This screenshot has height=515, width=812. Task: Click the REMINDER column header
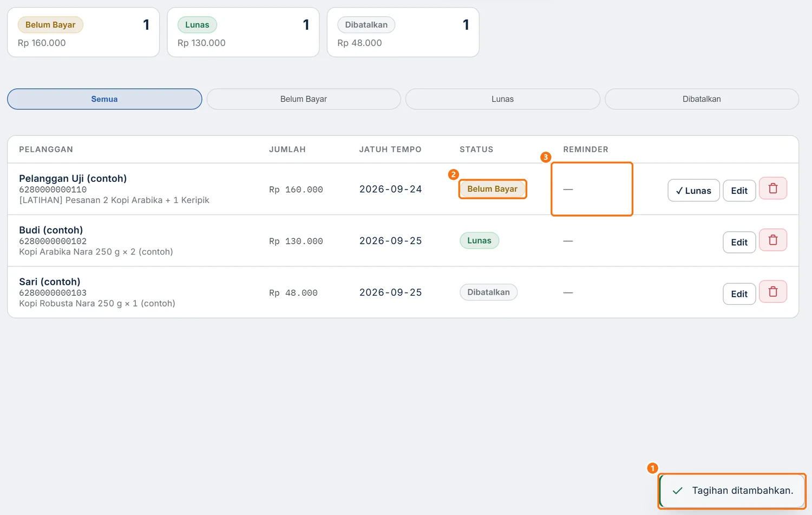[586, 149]
